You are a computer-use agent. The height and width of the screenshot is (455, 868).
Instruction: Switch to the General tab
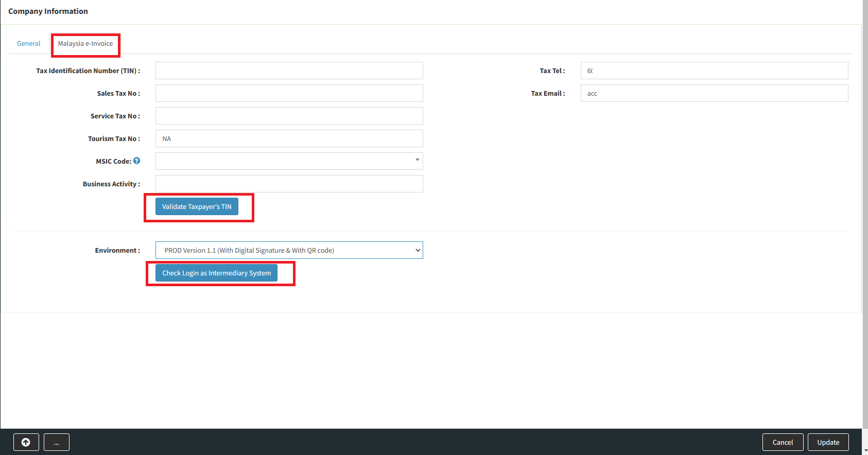pos(29,44)
